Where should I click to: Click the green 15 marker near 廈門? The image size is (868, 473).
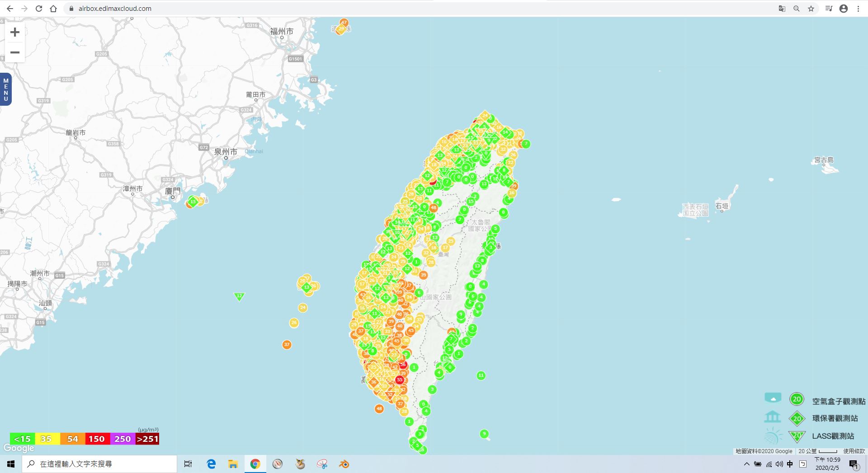pos(193,201)
